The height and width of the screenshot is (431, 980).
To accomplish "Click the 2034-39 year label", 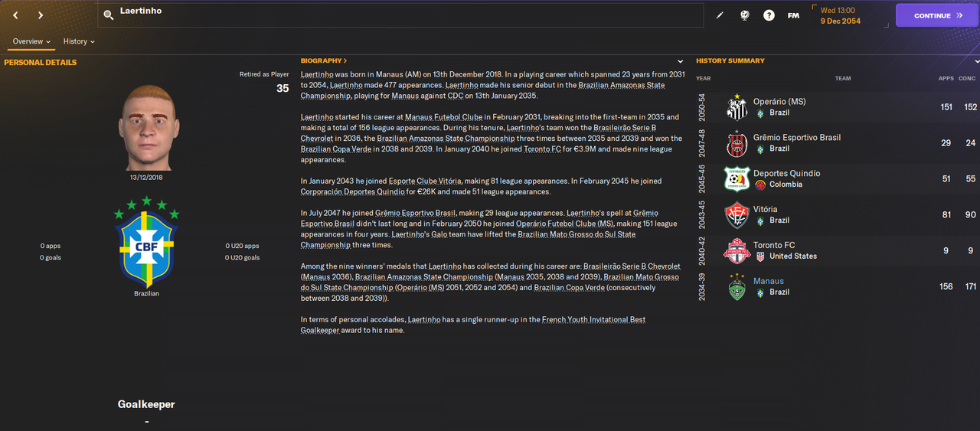I will pos(701,287).
